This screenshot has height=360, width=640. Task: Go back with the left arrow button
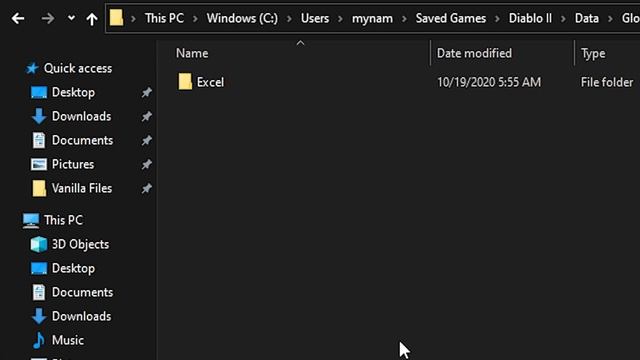(x=18, y=18)
